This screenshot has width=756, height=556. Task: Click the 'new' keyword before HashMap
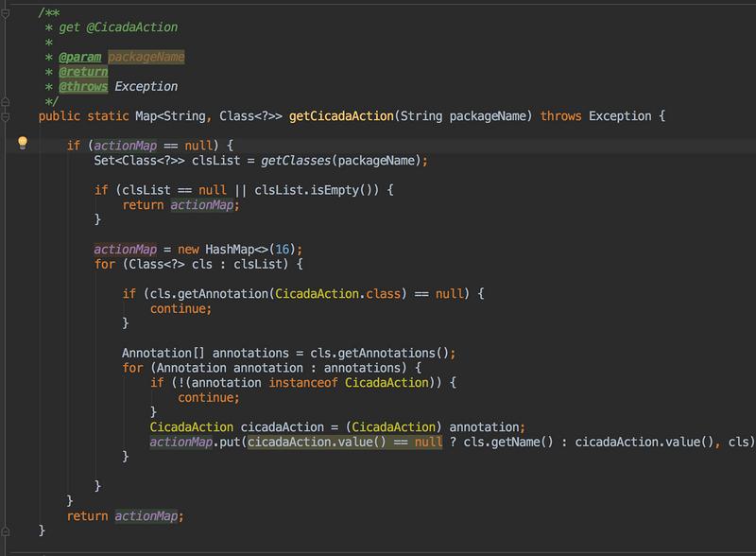pyautogui.click(x=188, y=250)
